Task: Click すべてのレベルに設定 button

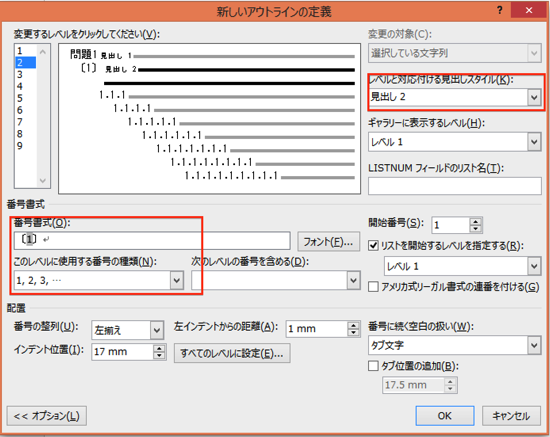Action: click(232, 353)
